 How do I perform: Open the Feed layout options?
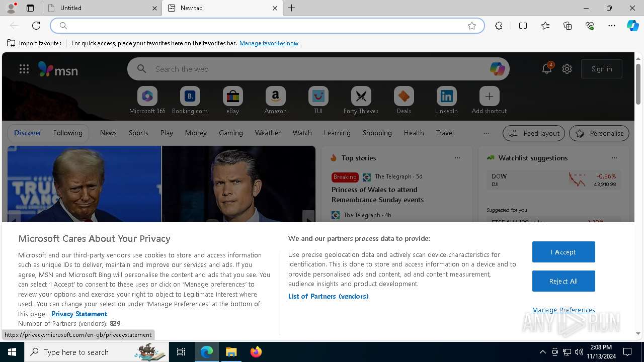pos(534,133)
